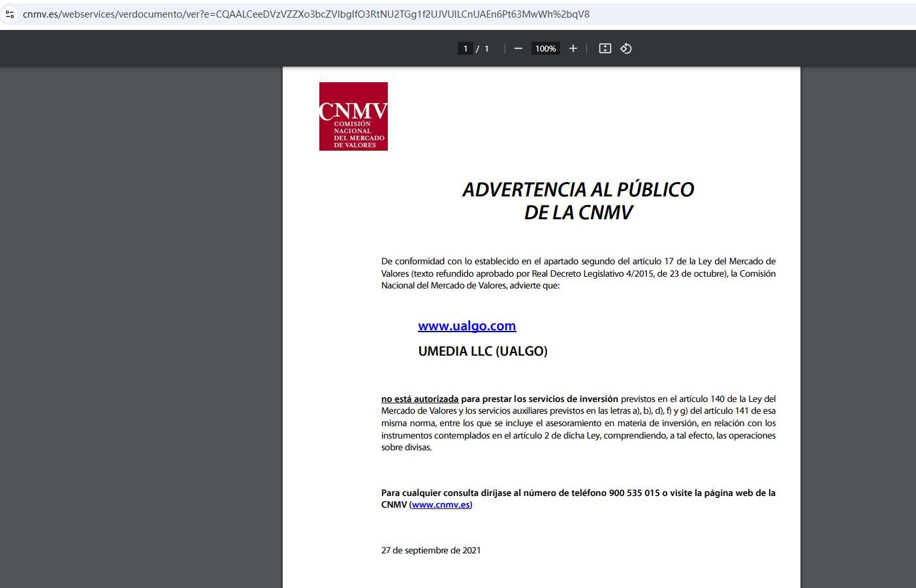Click the ADVERTENCIA AL PÚBLICO heading
916x588 pixels.
click(x=578, y=189)
